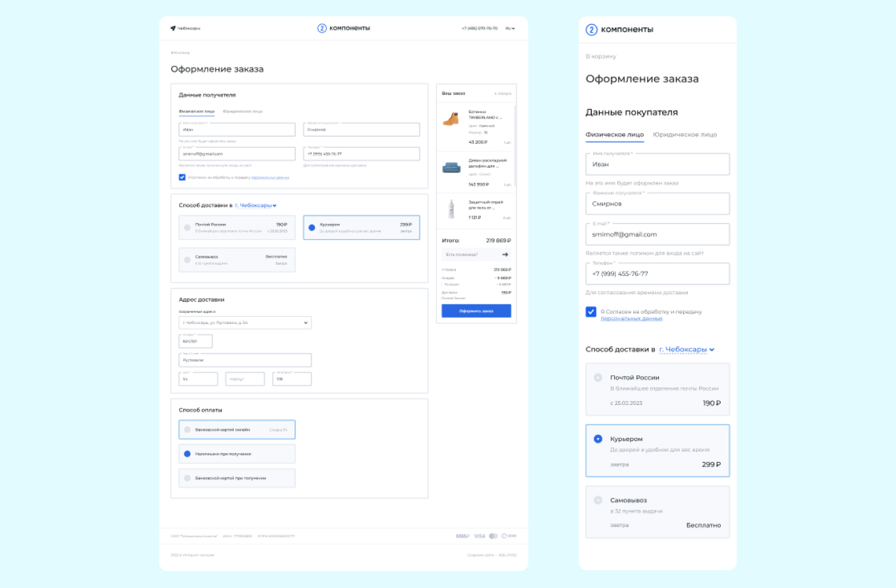Click the mobile first name field with Иван
The height and width of the screenshot is (588, 896).
pos(658,164)
